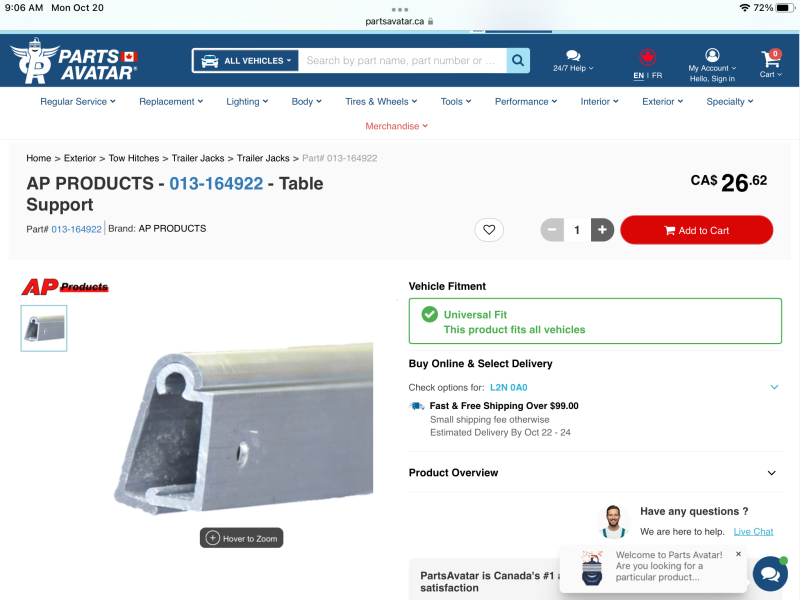Image resolution: width=800 pixels, height=600 pixels.
Task: Open the blue chat bubble widget
Action: pos(770,574)
